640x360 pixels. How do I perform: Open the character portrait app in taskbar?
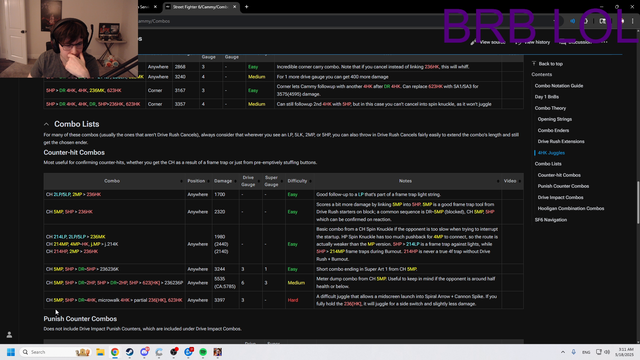pyautogui.click(x=218, y=352)
